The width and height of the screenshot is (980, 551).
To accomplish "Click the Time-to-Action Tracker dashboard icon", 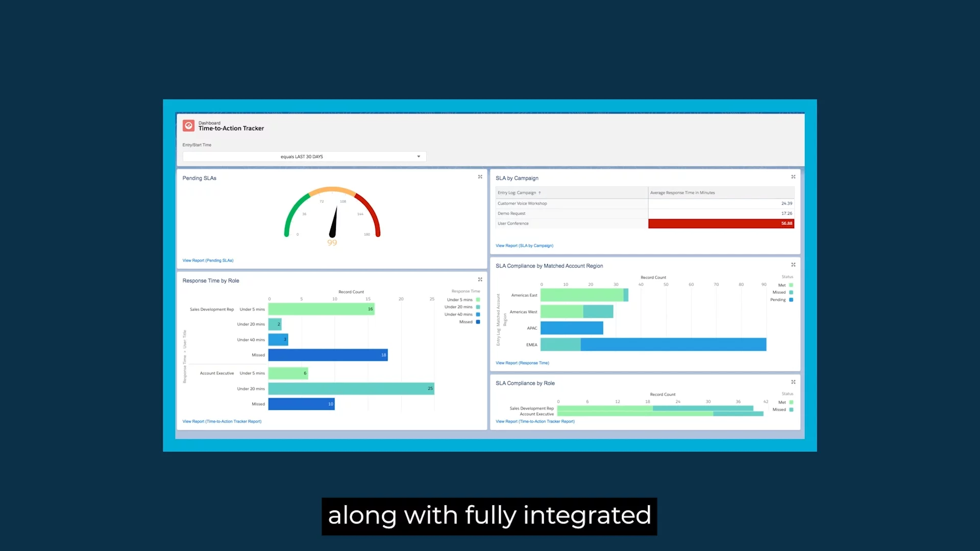I will click(188, 126).
